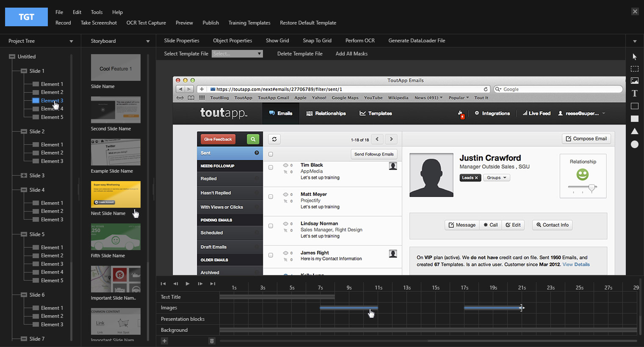Collapse Slide 5 in project tree
The width and height of the screenshot is (644, 347).
pos(24,234)
